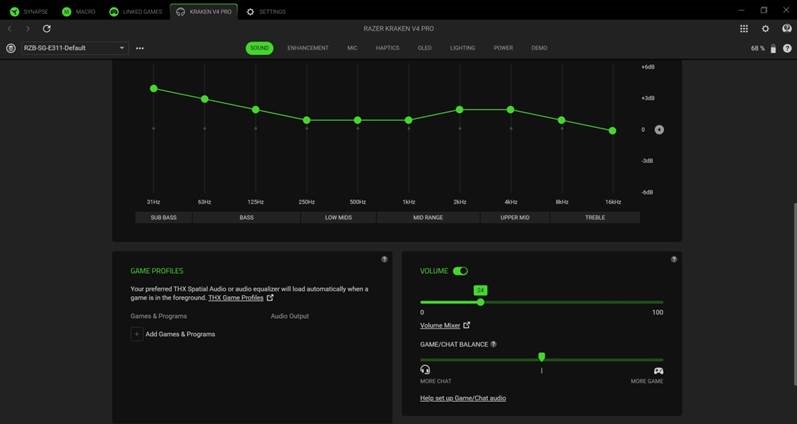Go to the Enhancement section
Screen dimensions: 797x424
(308, 48)
